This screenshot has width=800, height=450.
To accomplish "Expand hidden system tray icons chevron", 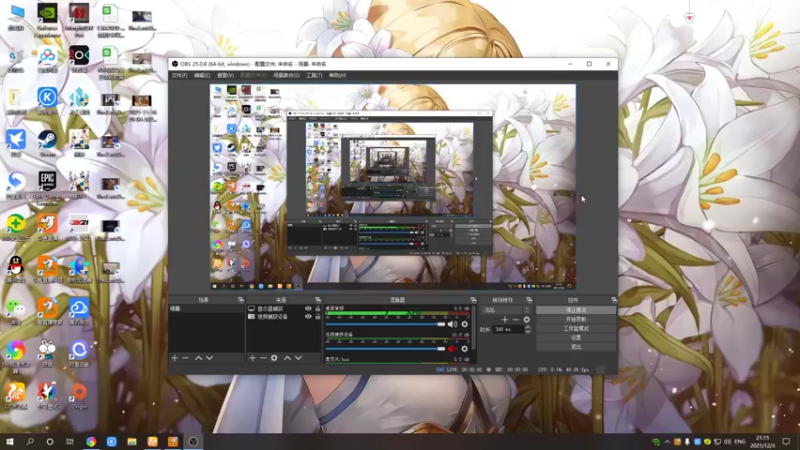I will pyautogui.click(x=667, y=442).
